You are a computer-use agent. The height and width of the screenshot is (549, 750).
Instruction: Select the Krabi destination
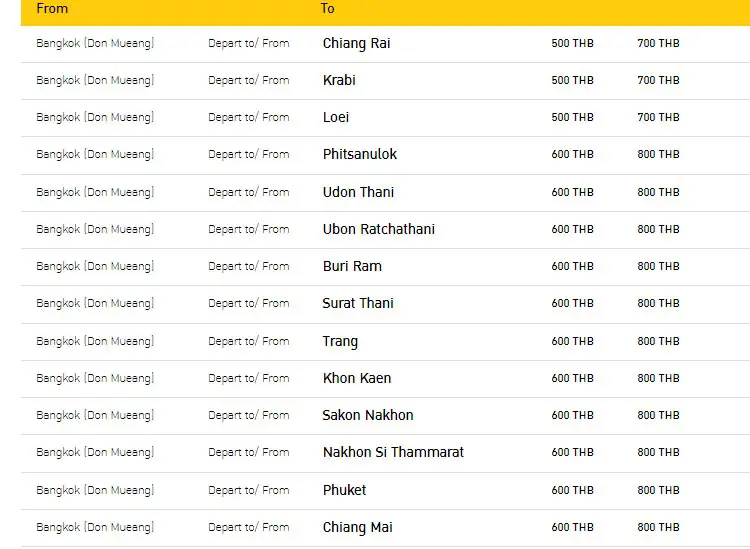(339, 80)
